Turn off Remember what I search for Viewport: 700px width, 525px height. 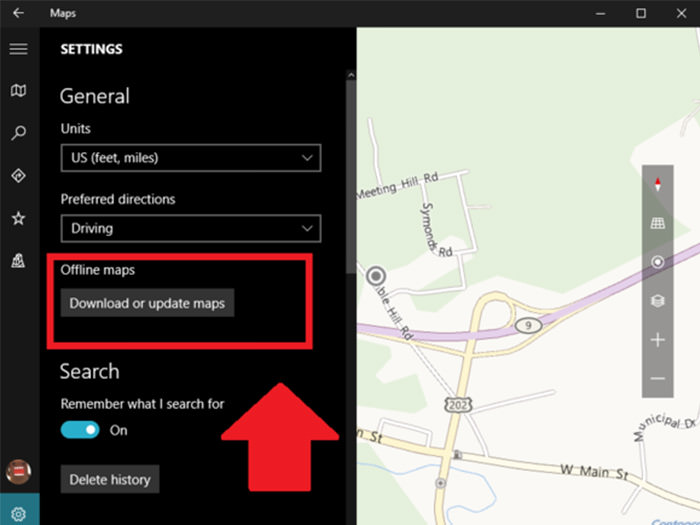pyautogui.click(x=80, y=430)
